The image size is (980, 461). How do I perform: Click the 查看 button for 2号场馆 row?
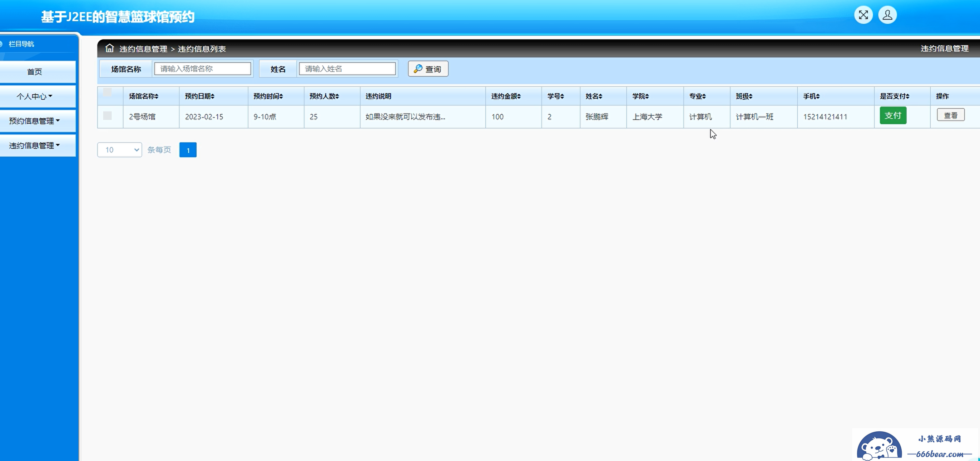click(951, 115)
